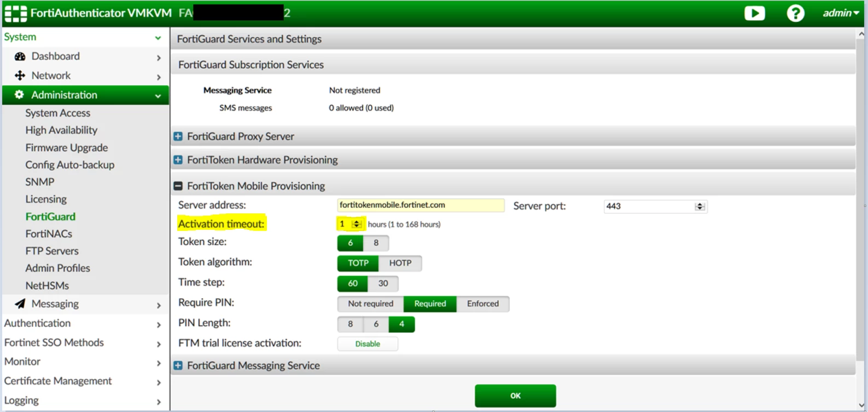Set token size to 6
868x412 pixels.
[350, 243]
